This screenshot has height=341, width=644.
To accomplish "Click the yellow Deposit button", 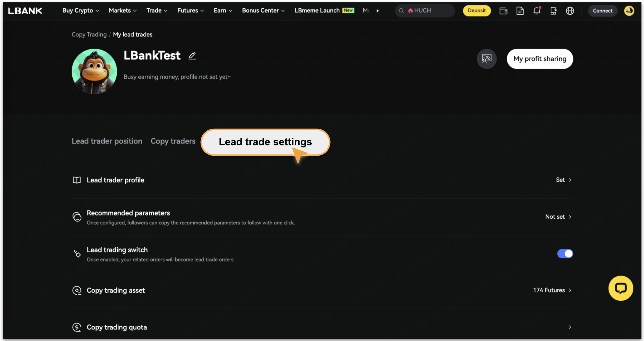I will click(x=476, y=10).
